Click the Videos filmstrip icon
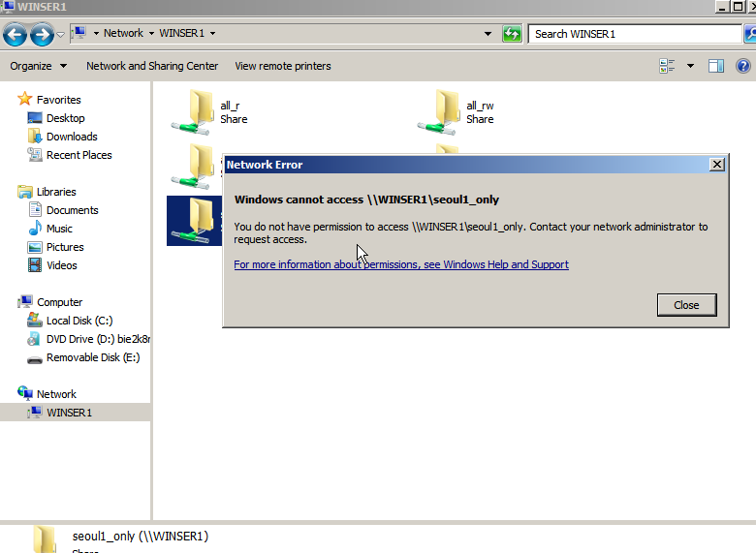This screenshot has width=756, height=553. [35, 265]
